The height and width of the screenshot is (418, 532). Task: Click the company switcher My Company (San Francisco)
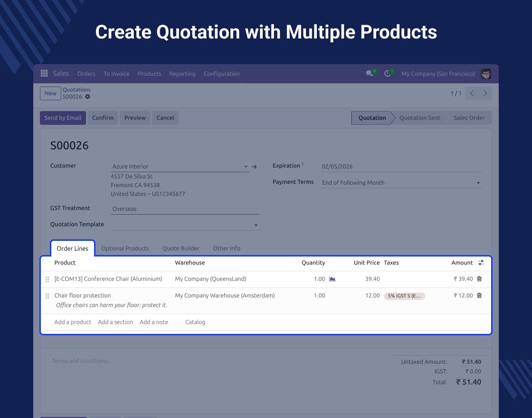coord(438,74)
